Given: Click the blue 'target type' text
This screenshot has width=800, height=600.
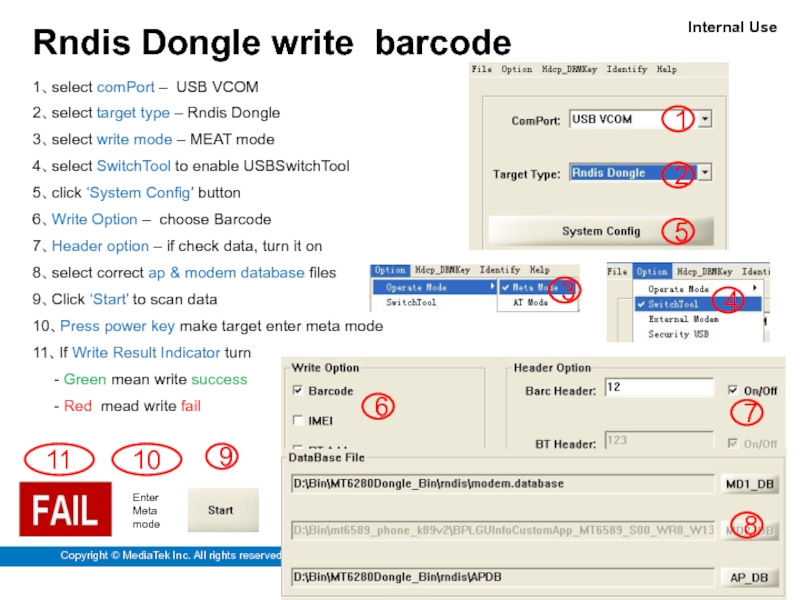Looking at the screenshot, I should pyautogui.click(x=133, y=113).
